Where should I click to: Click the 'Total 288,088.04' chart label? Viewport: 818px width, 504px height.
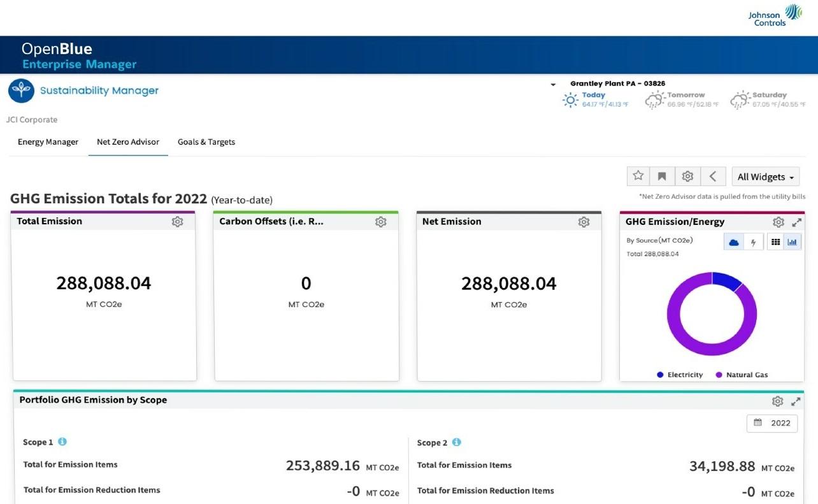tap(652, 254)
